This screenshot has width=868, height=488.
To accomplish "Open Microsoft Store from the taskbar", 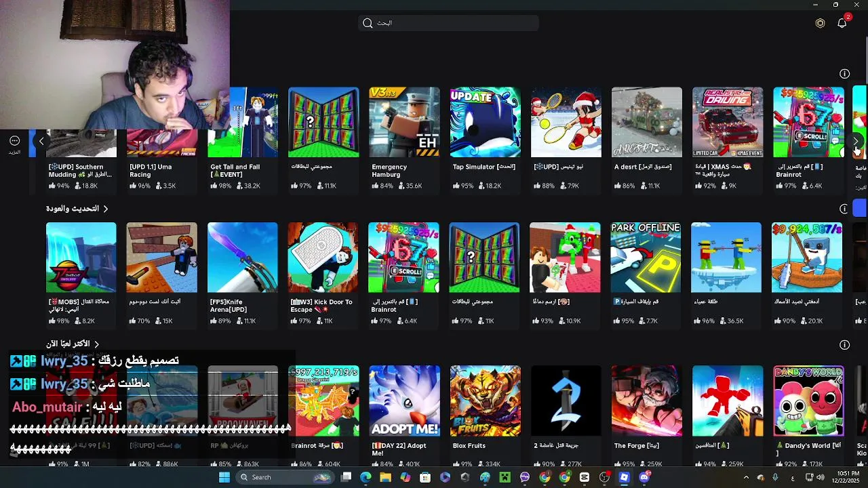I will pyautogui.click(x=425, y=477).
